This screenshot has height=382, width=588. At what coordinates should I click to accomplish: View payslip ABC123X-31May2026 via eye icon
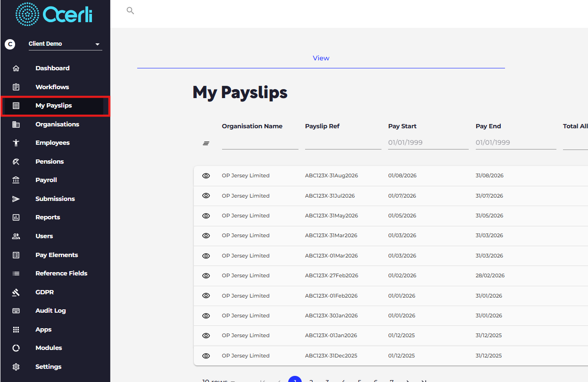point(206,216)
